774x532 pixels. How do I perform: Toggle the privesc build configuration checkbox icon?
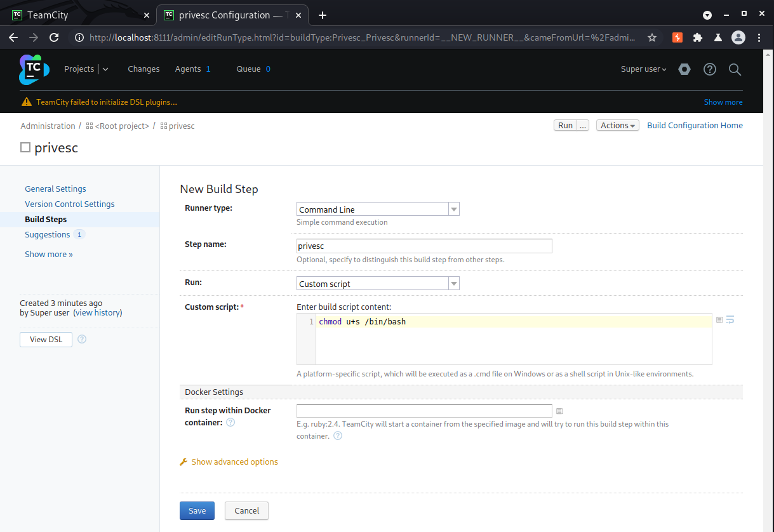[x=25, y=147]
